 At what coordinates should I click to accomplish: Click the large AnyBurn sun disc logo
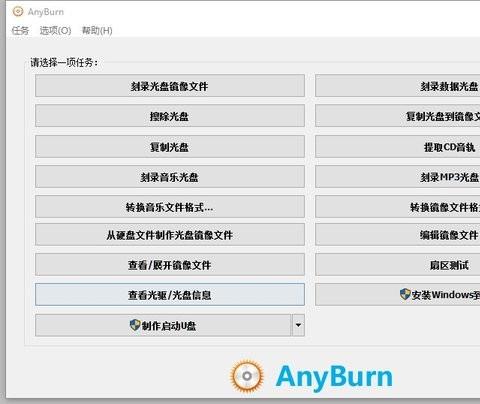pos(247,376)
